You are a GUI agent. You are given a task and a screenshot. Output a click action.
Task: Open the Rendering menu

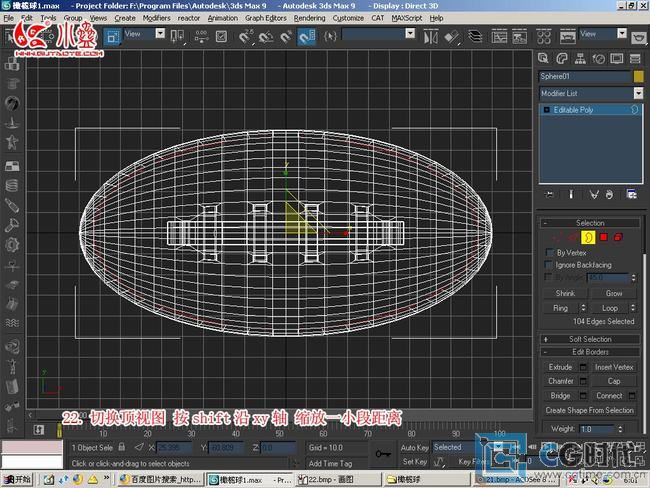[x=309, y=18]
